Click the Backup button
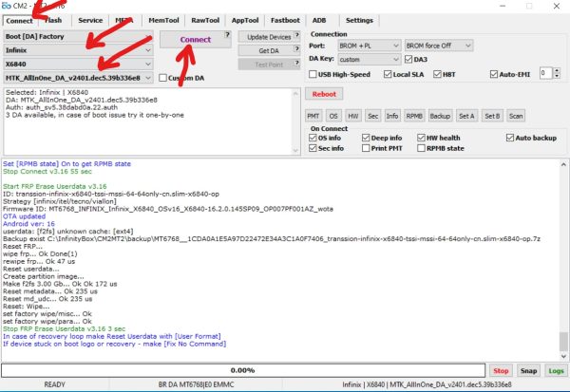 point(440,116)
